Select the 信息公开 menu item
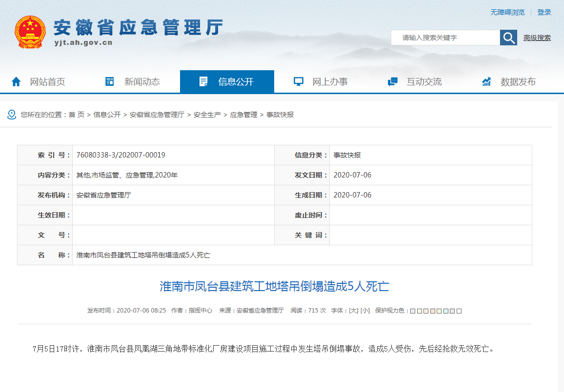 coord(227,82)
